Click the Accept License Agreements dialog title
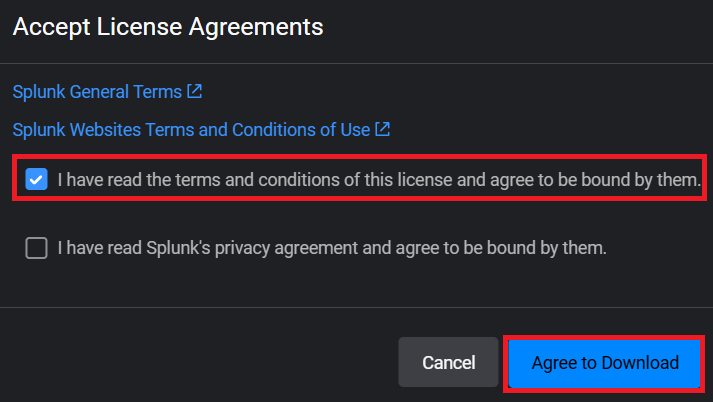 (x=168, y=27)
